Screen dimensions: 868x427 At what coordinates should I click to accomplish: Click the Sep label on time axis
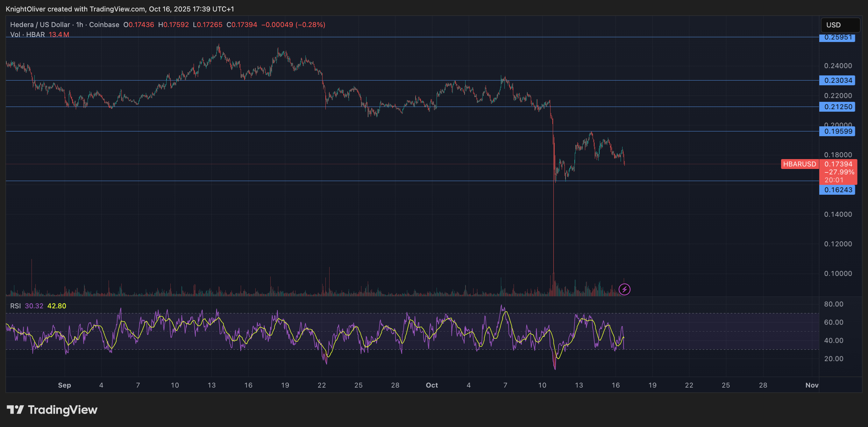pyautogui.click(x=64, y=385)
